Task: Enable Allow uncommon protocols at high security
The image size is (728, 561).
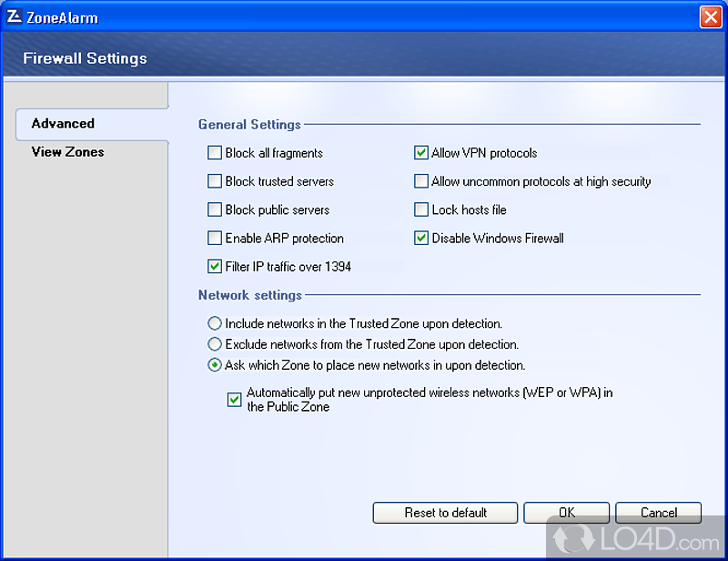Action: (421, 181)
